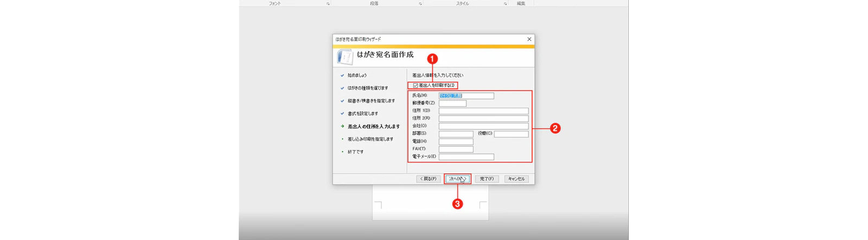Select the 書式を設定します step

point(363,114)
